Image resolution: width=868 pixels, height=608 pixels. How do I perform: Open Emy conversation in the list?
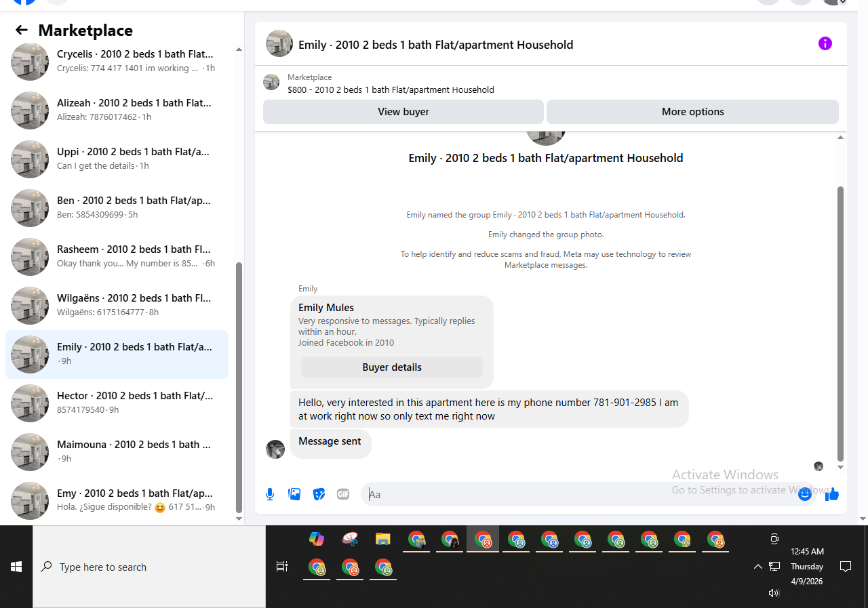click(x=117, y=500)
